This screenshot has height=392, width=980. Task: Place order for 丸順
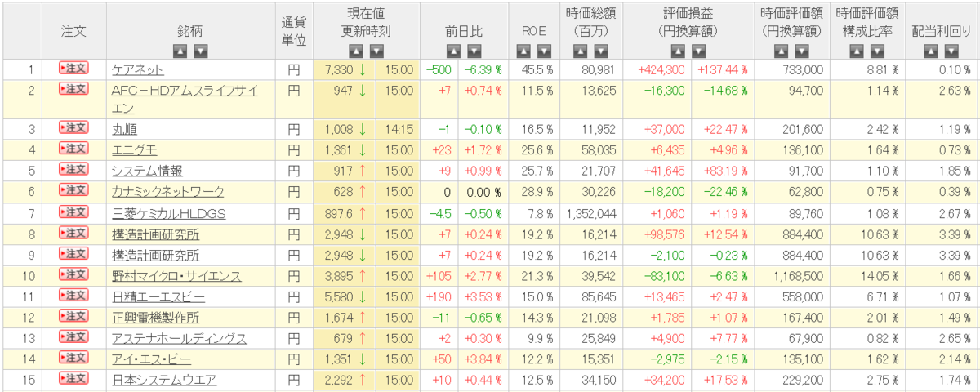click(73, 127)
